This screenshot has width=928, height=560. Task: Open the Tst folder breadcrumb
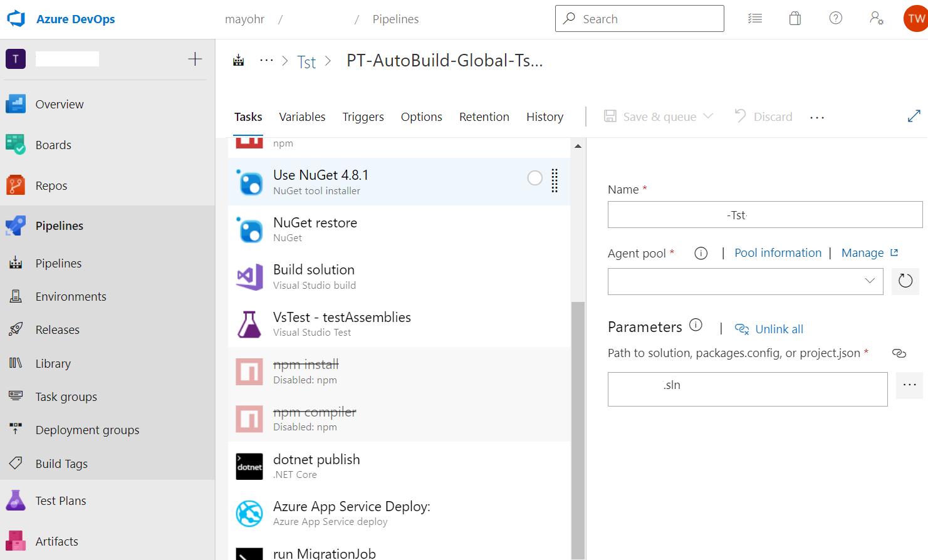pos(306,62)
